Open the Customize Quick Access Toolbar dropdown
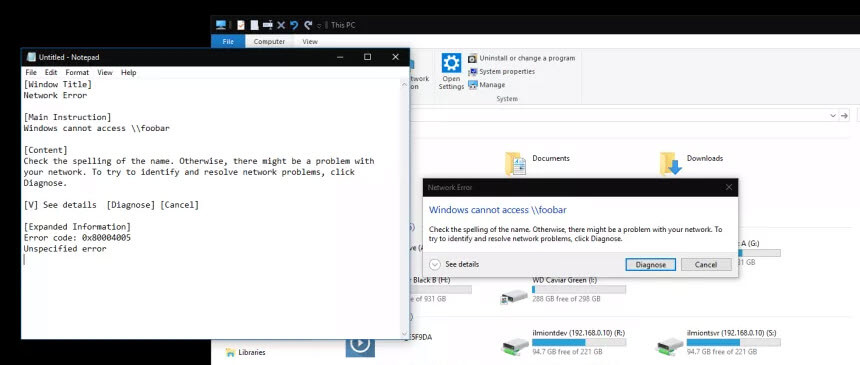Screen dimensions: 860x365 pos(319,25)
